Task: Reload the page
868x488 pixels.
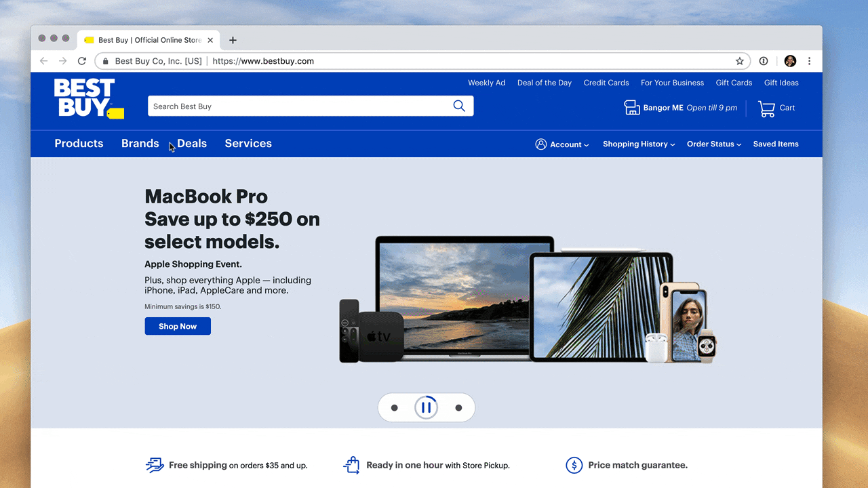Action: click(82, 61)
